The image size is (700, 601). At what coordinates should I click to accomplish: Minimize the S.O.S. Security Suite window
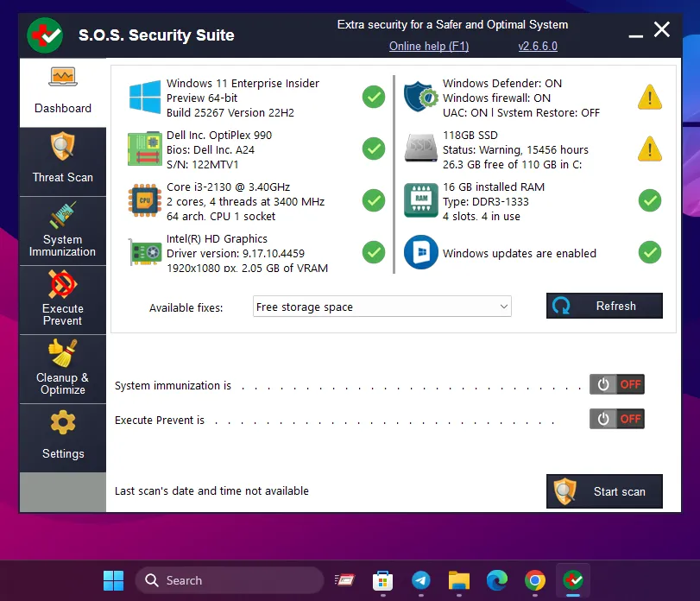pyautogui.click(x=636, y=35)
